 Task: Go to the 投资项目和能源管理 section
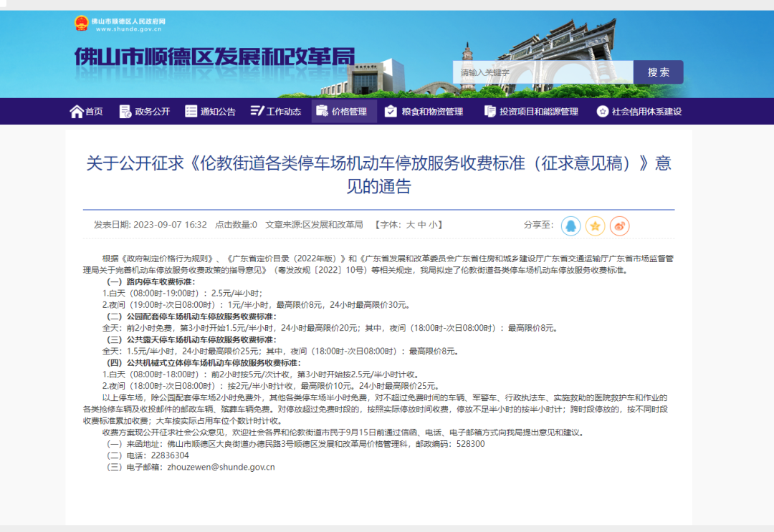point(538,112)
